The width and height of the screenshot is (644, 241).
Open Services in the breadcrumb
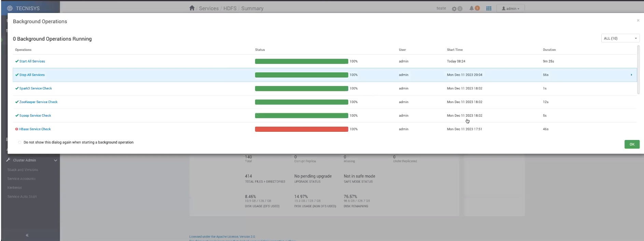click(209, 9)
